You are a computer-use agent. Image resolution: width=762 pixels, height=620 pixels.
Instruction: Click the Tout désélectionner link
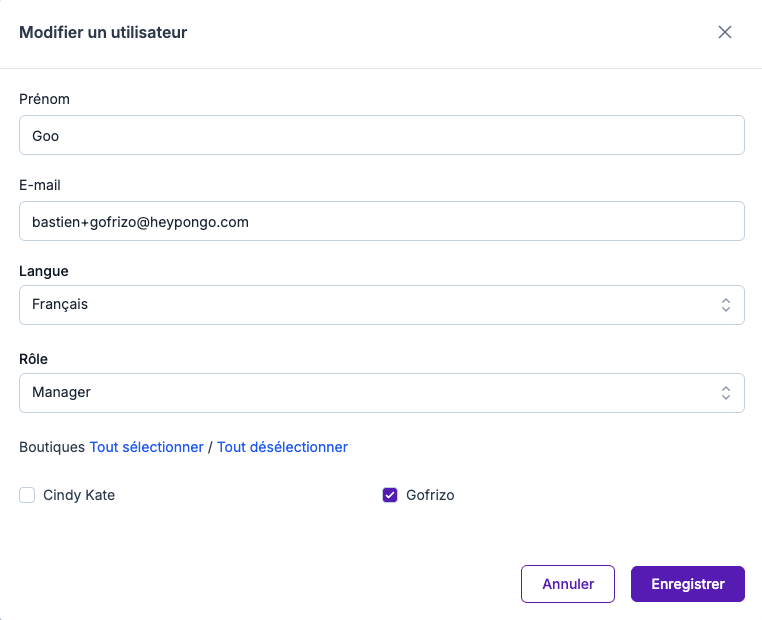(x=282, y=447)
